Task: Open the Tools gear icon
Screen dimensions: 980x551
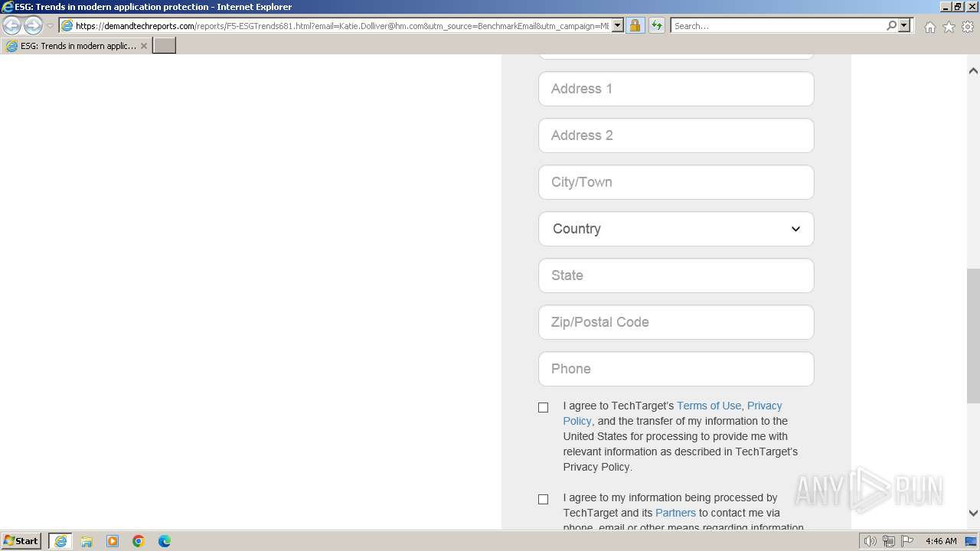Action: click(x=967, y=27)
